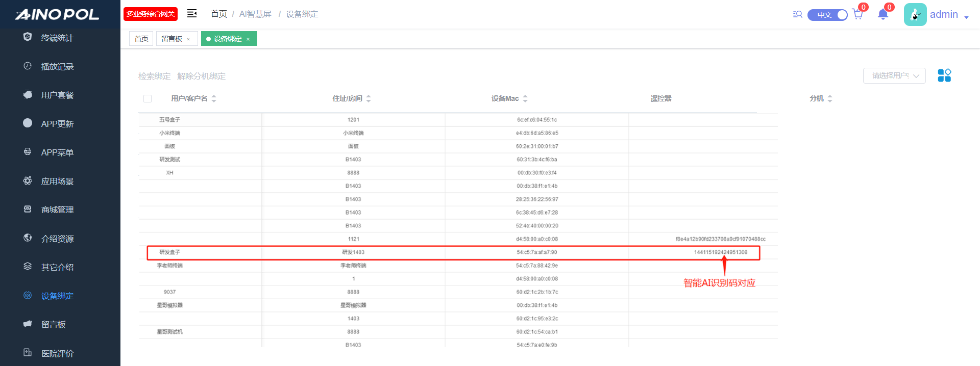Open the 请选择用户 dropdown
Viewport: 980px width, 366px height.
coord(894,76)
